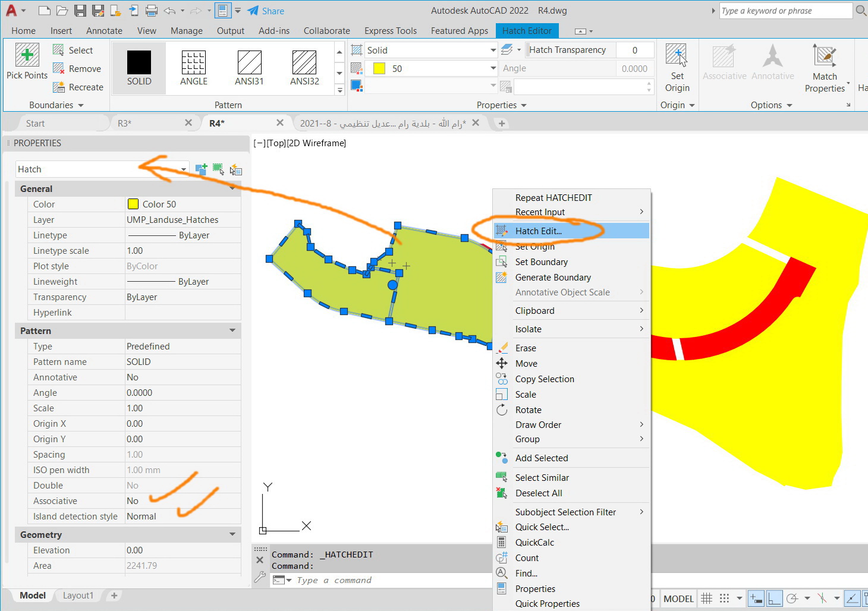The height and width of the screenshot is (611, 868).
Task: Toggle ortho mode in the status bar
Action: point(774,599)
